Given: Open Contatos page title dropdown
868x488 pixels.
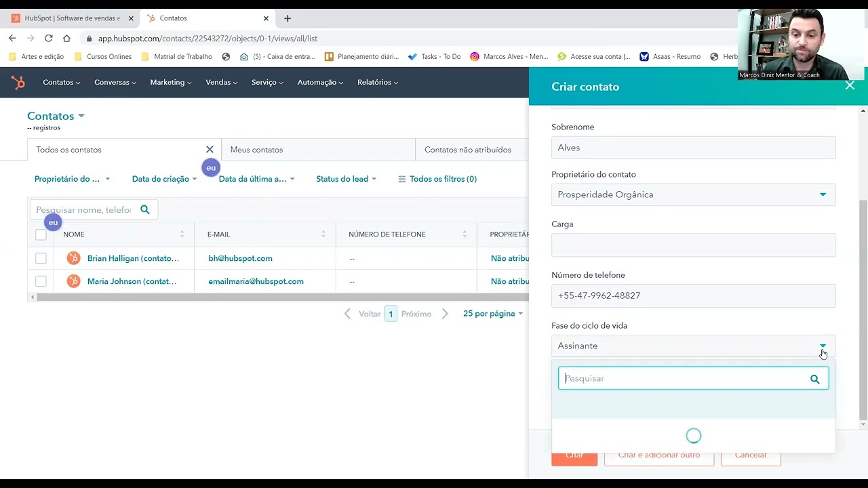Looking at the screenshot, I should tap(56, 117).
